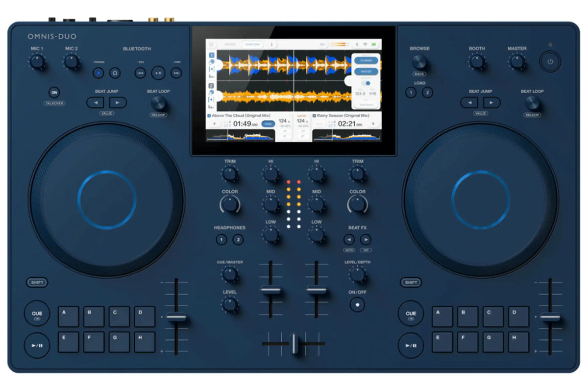Viewport: 588px width, 392px height.
Task: Open deck 1 track dropdown arrow on screen
Action: tap(214, 124)
